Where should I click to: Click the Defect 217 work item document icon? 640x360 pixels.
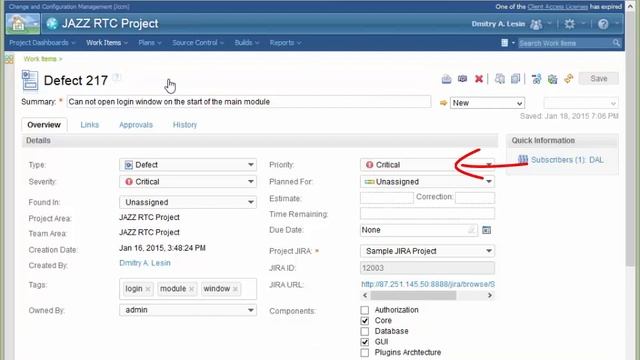(30, 80)
